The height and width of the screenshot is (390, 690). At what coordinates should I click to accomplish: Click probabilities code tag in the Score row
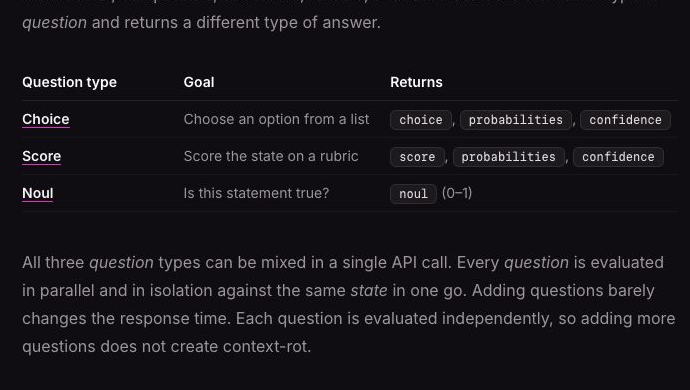pos(509,157)
